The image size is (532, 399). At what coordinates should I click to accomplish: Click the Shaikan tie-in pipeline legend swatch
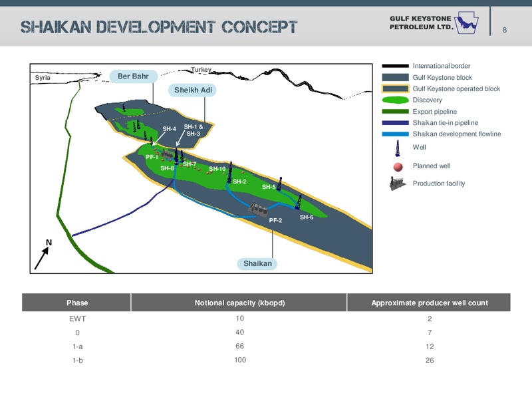(395, 123)
